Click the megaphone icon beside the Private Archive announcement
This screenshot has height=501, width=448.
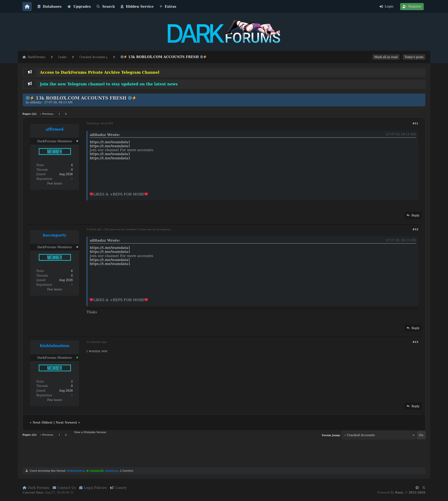(x=30, y=72)
